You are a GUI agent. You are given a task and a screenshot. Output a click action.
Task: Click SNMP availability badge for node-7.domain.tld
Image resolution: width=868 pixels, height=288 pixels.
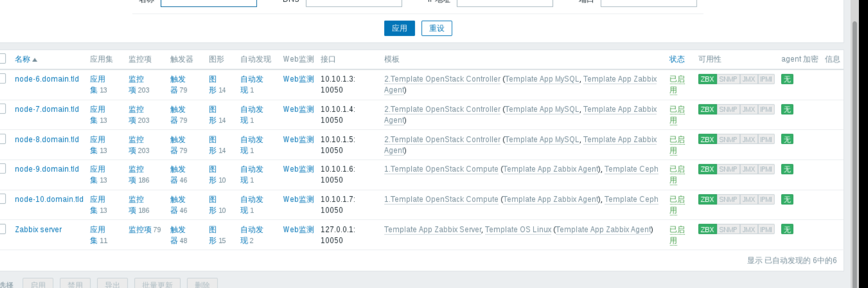[728, 109]
